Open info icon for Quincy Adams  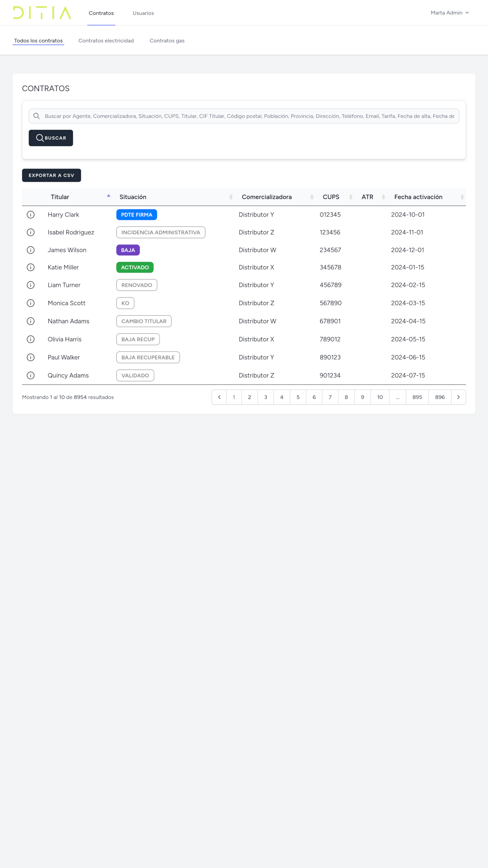pyautogui.click(x=31, y=375)
